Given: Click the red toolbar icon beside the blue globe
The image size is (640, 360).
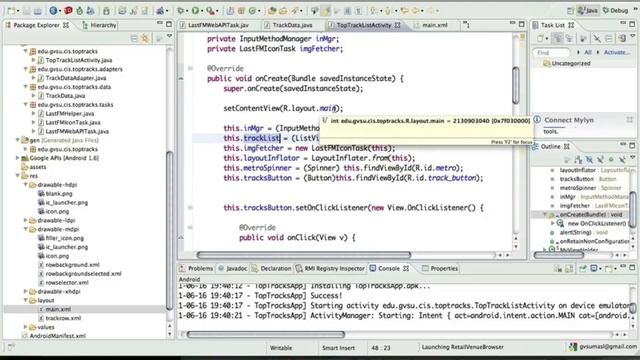Looking at the screenshot, I should click(68, 11).
